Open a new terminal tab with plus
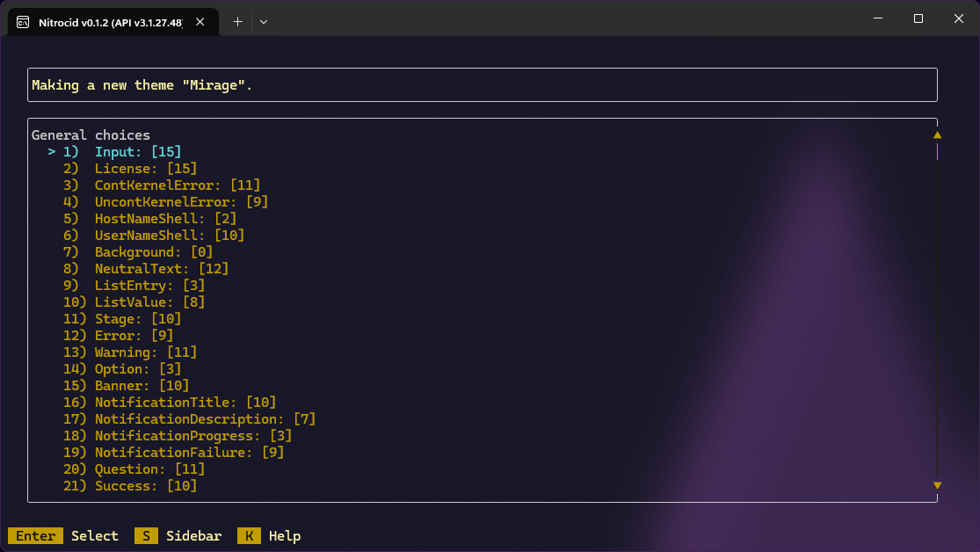This screenshot has height=552, width=980. [237, 21]
